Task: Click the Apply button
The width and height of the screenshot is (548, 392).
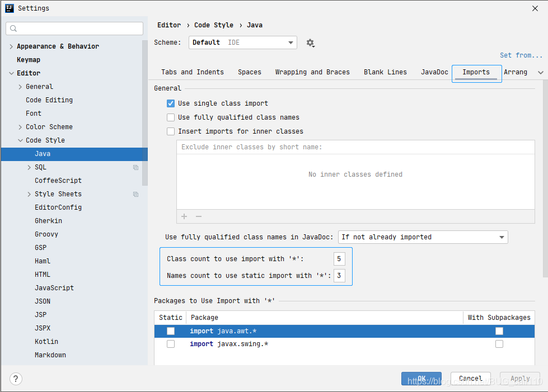Action: (x=519, y=378)
